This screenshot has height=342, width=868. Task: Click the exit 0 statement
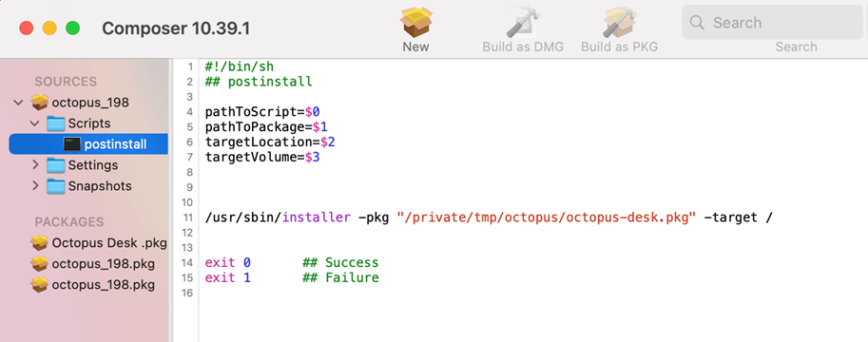pyautogui.click(x=227, y=262)
